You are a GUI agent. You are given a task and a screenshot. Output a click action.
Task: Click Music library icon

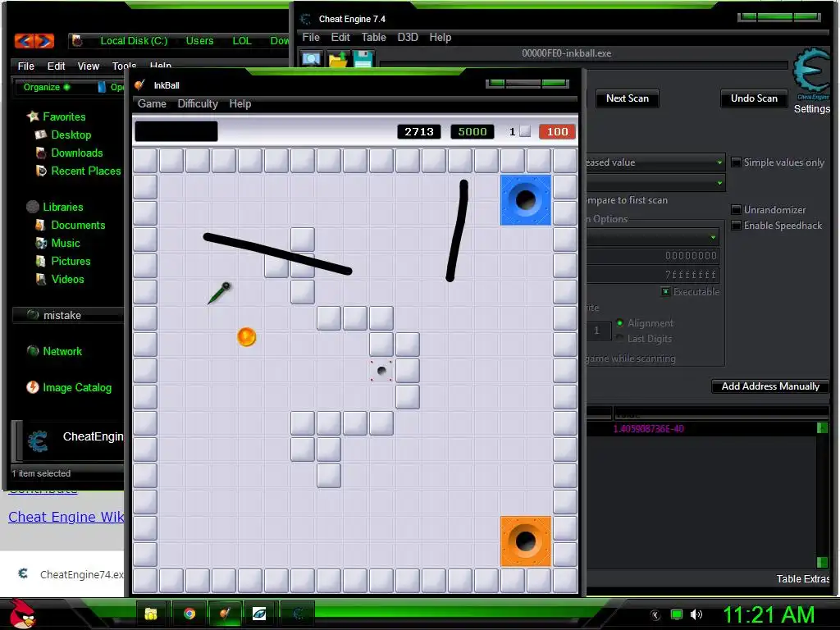click(41, 243)
